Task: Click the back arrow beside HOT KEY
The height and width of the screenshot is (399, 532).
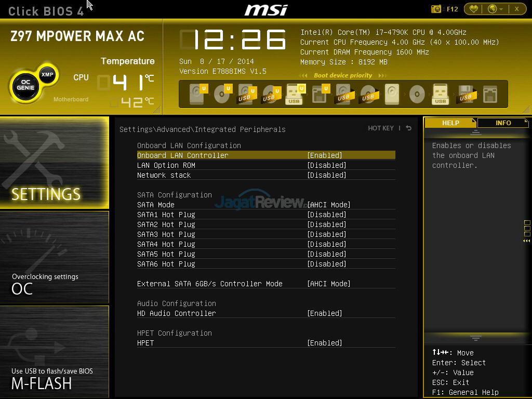Action: 408,128
